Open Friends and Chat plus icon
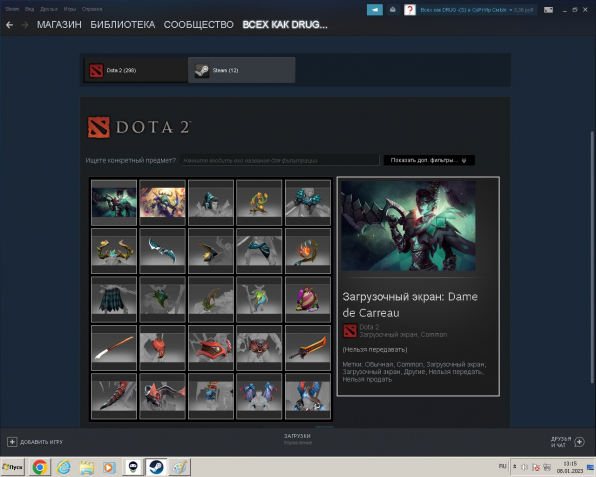The width and height of the screenshot is (596, 477). 579,442
